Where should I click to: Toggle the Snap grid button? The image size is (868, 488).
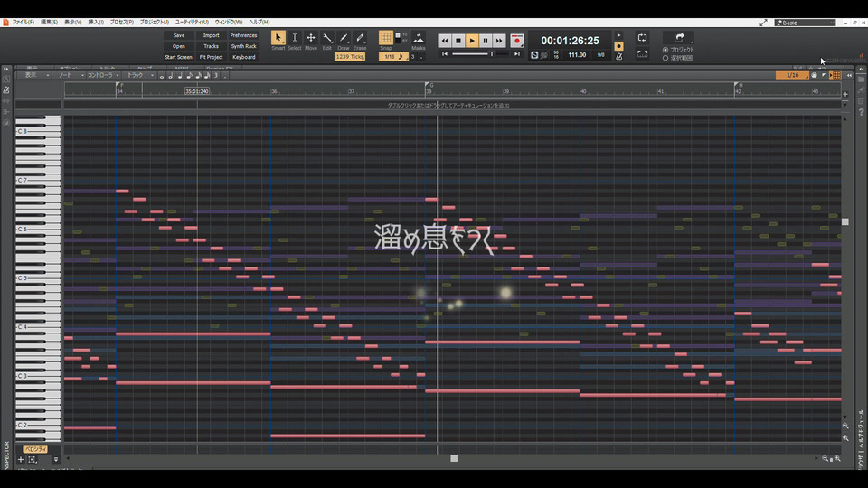pos(386,38)
